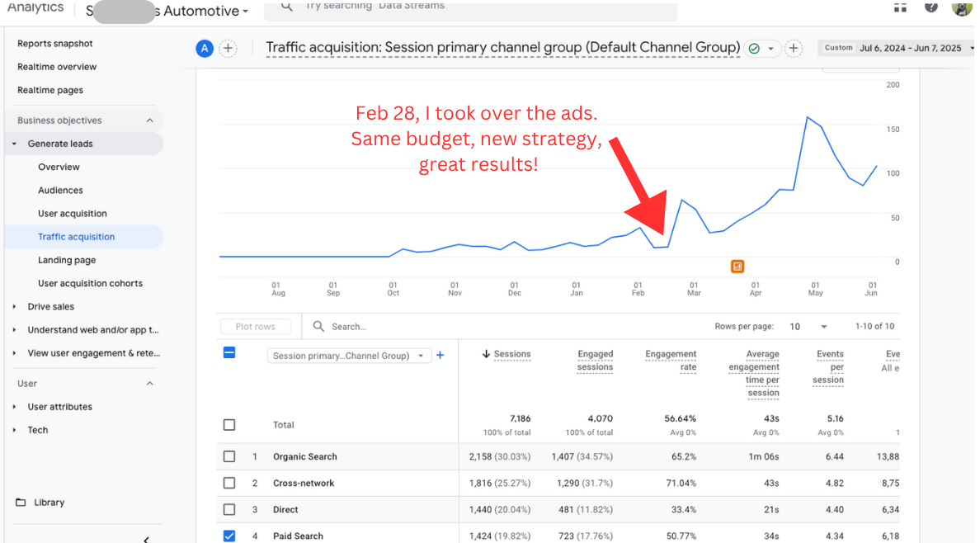
Task: Click the Plot rows button
Action: 256,327
